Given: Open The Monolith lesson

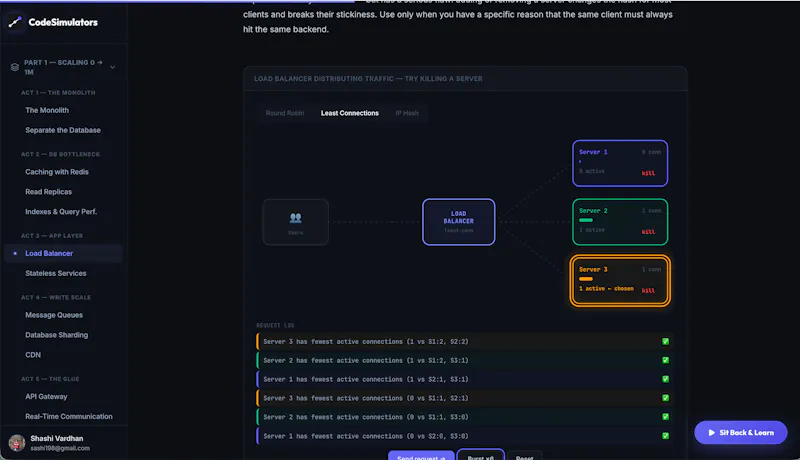Looking at the screenshot, I should tap(47, 110).
